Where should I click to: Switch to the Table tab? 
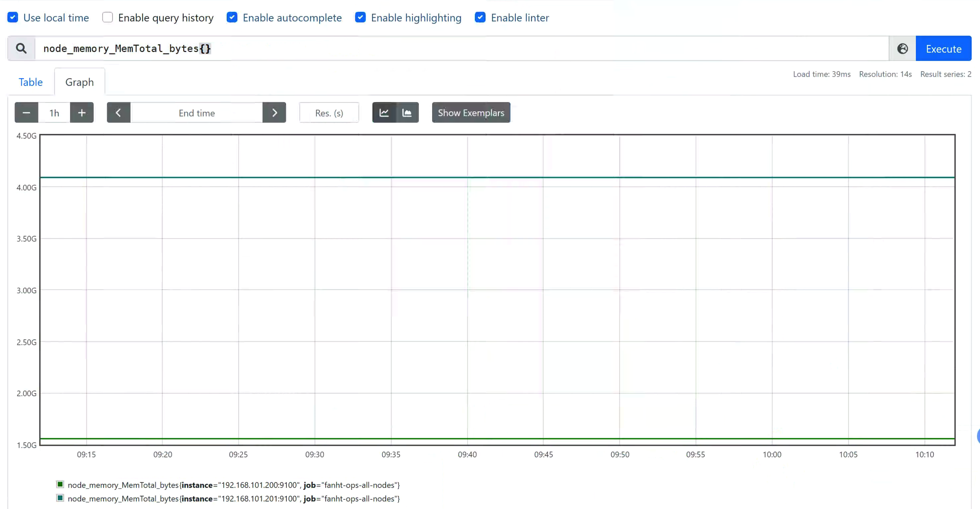pos(31,82)
